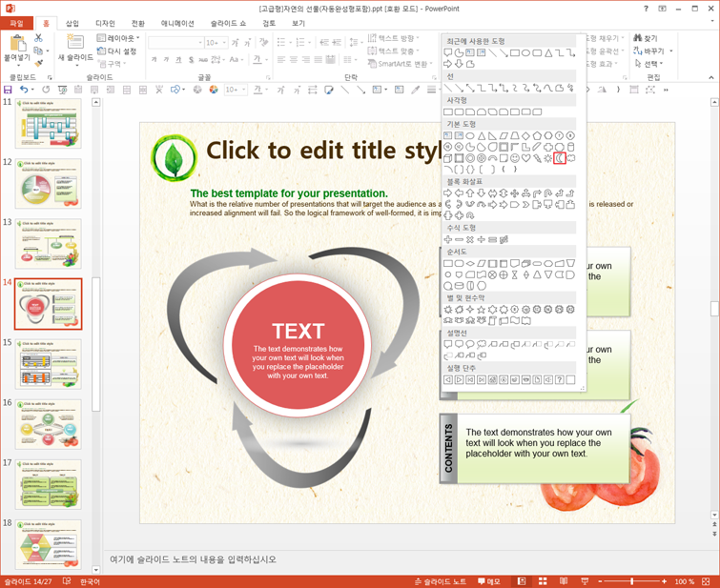This screenshot has width=720, height=588.
Task: Open the font name combo box
Action: click(x=175, y=43)
